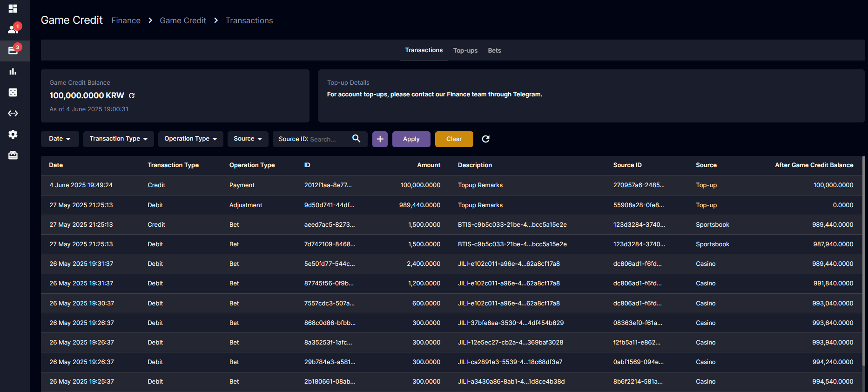Clear all filters with Clear button
The image size is (868, 392).
[454, 139]
